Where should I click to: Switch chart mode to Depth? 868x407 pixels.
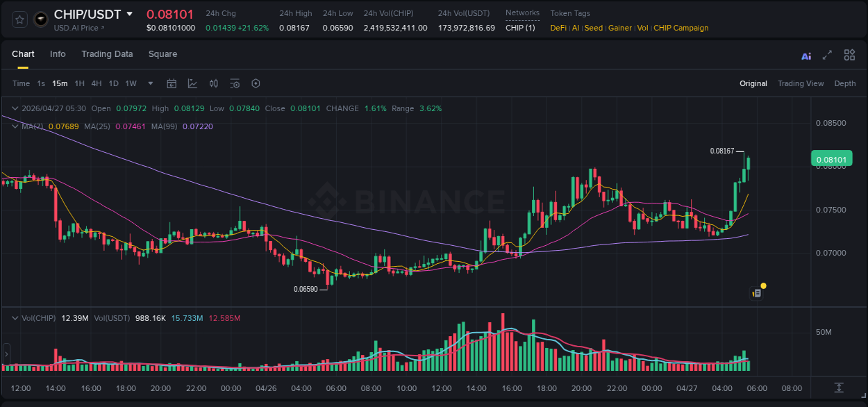coord(845,83)
